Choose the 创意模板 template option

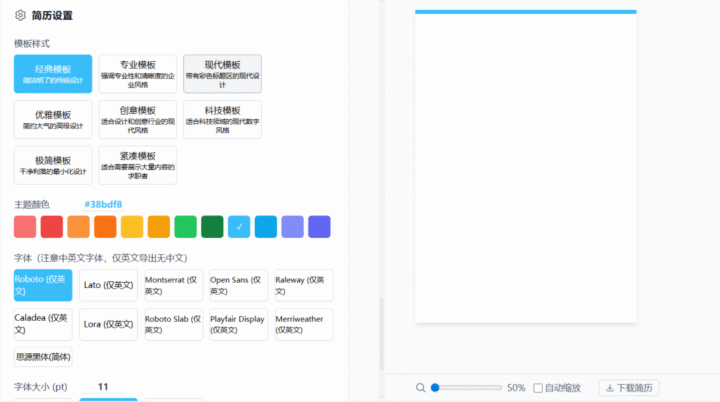pyautogui.click(x=137, y=119)
